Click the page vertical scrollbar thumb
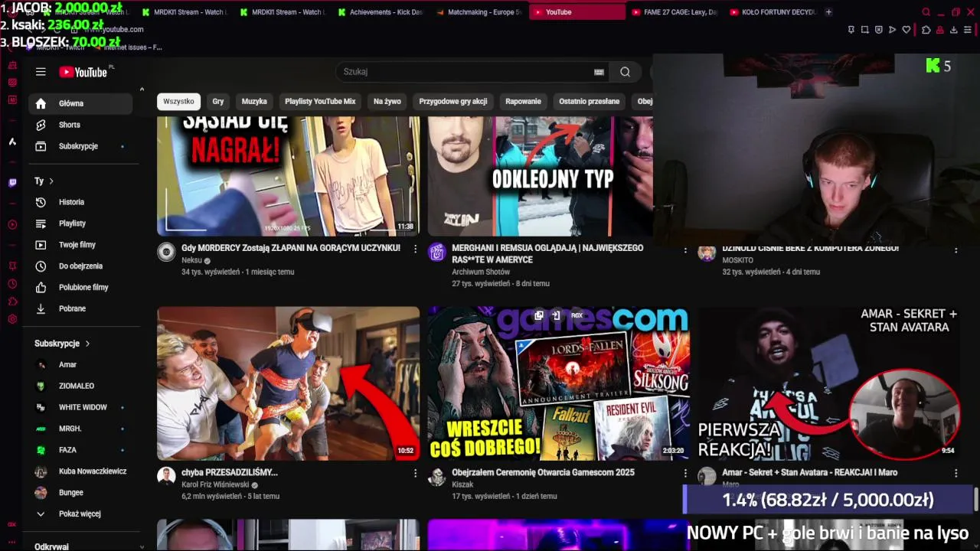980x551 pixels. (976, 499)
